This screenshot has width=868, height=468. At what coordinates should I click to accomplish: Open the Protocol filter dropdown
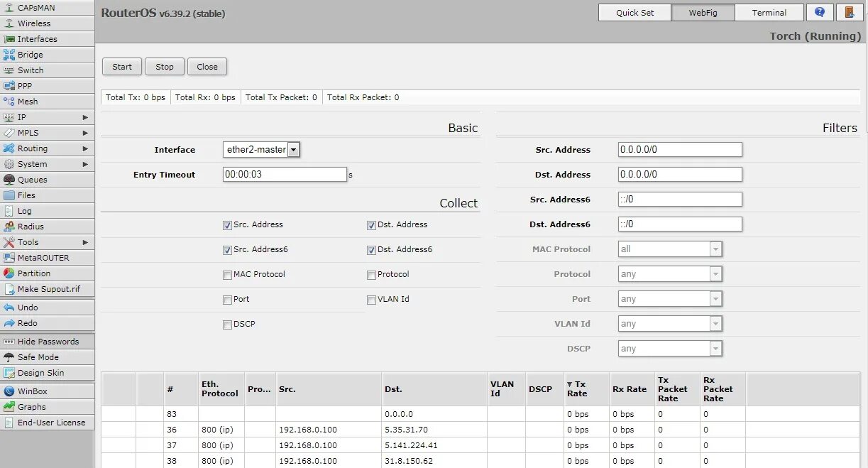click(x=670, y=274)
